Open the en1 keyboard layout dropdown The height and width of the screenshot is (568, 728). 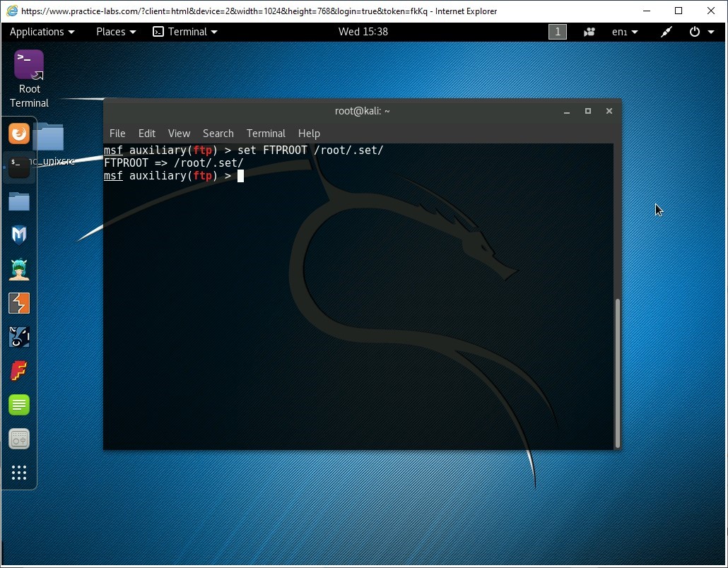click(625, 32)
